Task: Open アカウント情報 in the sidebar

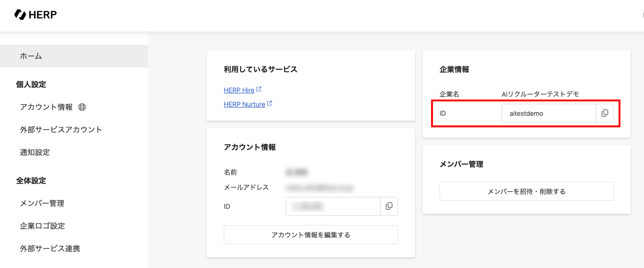Action: tap(46, 107)
